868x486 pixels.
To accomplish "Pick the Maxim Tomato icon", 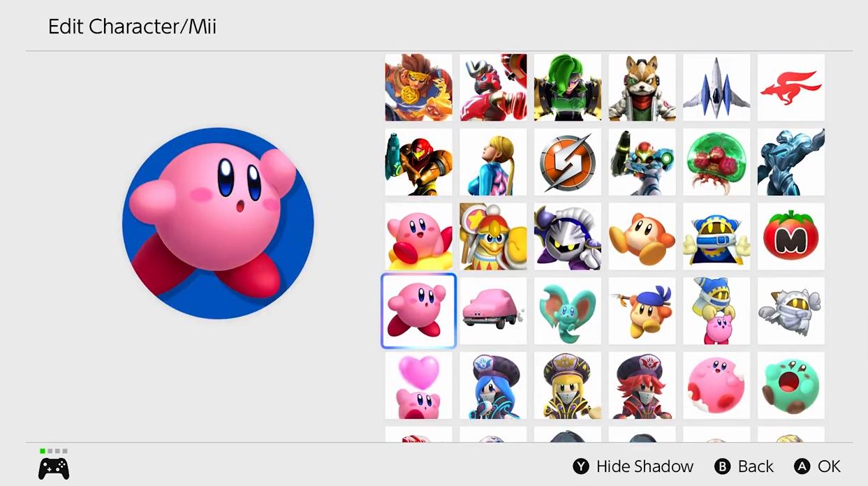I will point(791,237).
